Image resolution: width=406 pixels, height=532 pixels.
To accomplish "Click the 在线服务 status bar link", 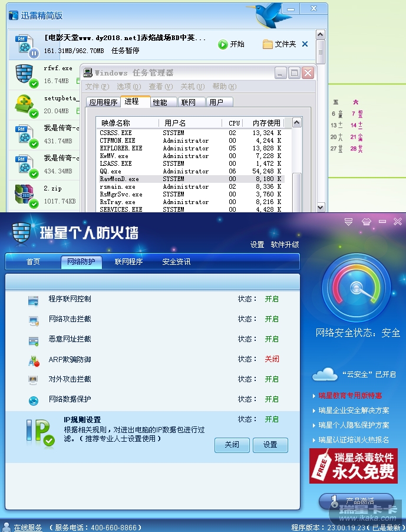I will pyautogui.click(x=28, y=528).
